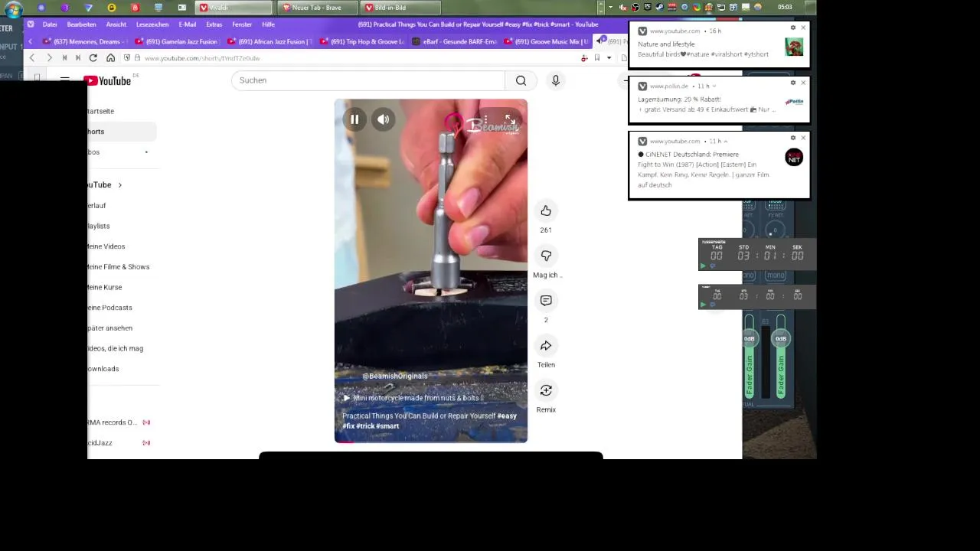This screenshot has height=551, width=980.
Task: Close the pollin.de notification
Action: [803, 83]
